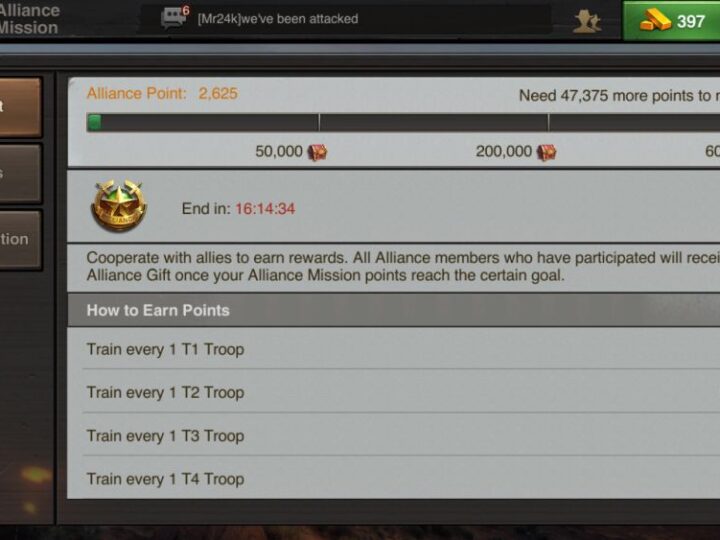Select 'Train every 1 T1 Troop' row
This screenshot has height=540, width=720.
click(394, 349)
